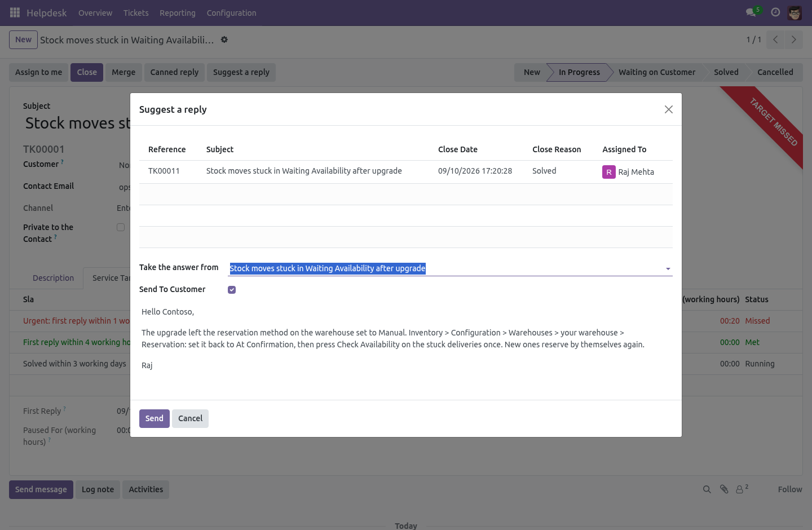The height and width of the screenshot is (530, 812).
Task: Switch to the Description tab
Action: click(x=53, y=278)
